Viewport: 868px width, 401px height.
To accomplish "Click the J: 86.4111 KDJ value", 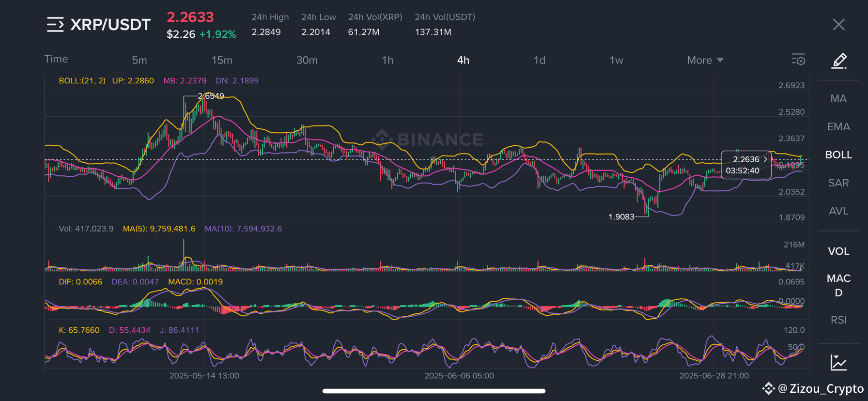I will coord(179,330).
